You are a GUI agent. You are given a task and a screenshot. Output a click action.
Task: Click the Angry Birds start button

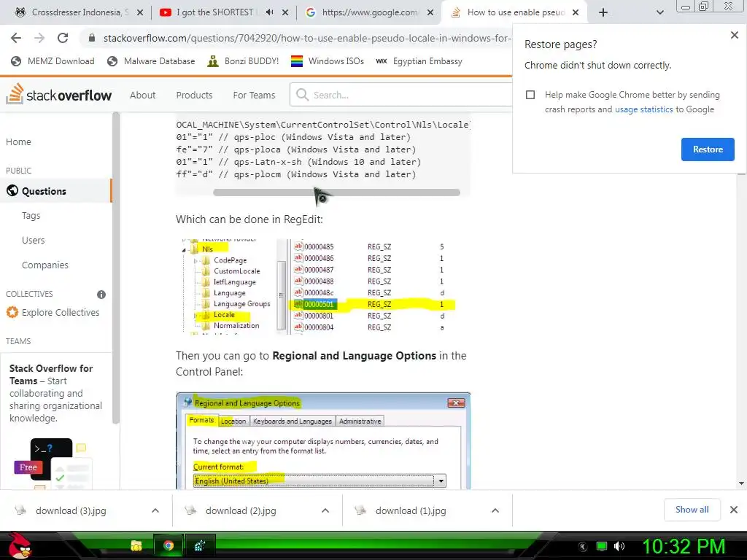pos(19,545)
